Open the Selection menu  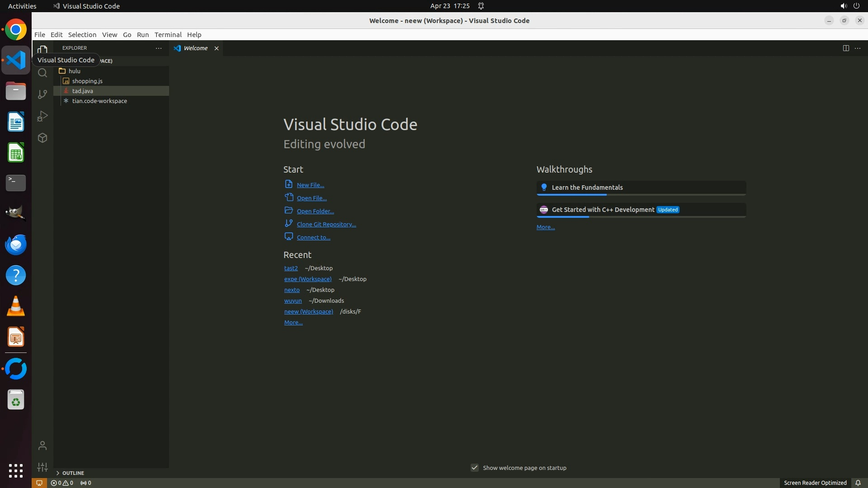click(x=82, y=34)
